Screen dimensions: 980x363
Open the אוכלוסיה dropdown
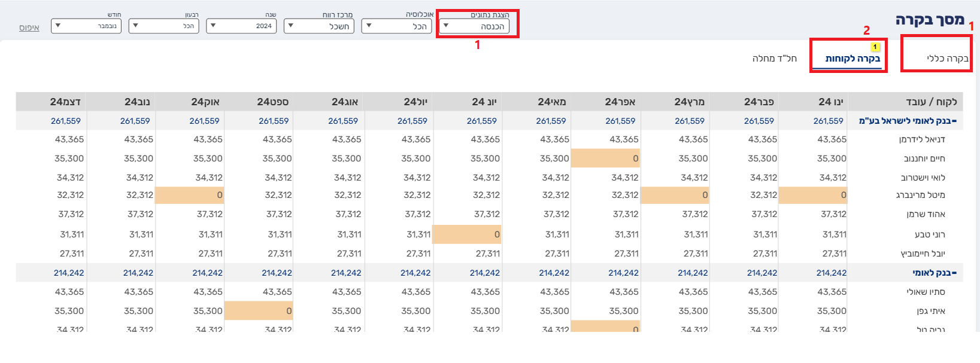pos(396,26)
